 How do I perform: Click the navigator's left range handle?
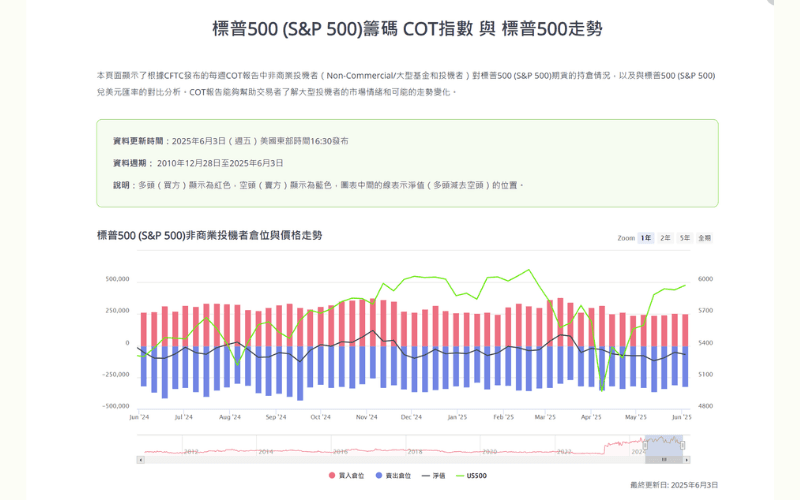click(x=645, y=445)
